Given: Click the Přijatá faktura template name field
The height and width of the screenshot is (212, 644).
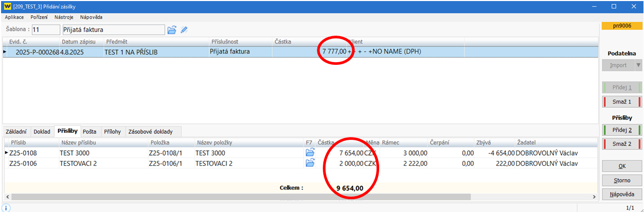Looking at the screenshot, I should (x=113, y=30).
